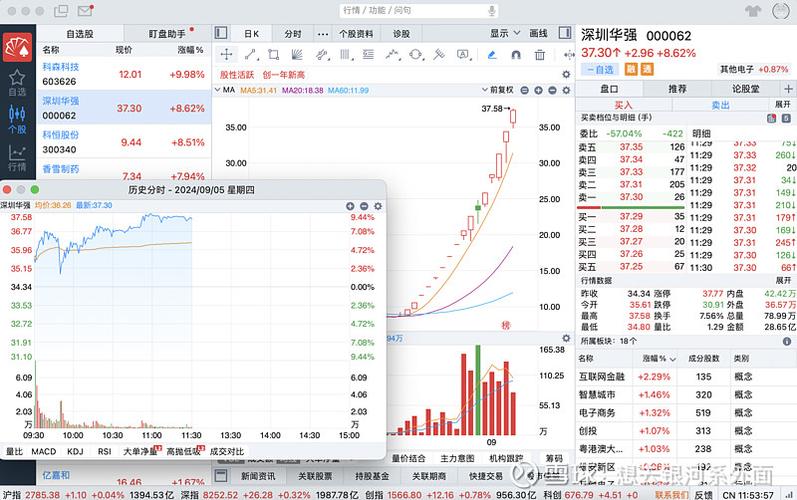The height and width of the screenshot is (500, 797).
Task: Open the 自选 star icon in left sidebar
Action: (16, 82)
